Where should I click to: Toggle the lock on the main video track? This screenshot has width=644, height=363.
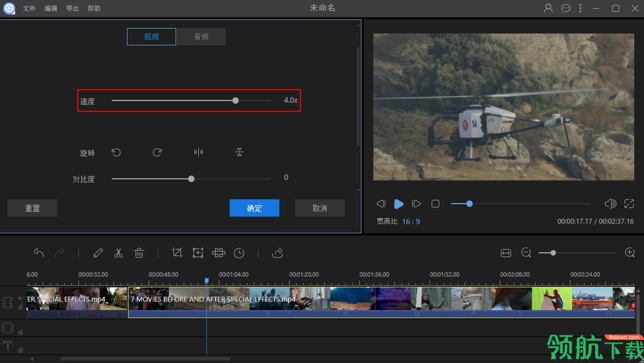[21, 307]
